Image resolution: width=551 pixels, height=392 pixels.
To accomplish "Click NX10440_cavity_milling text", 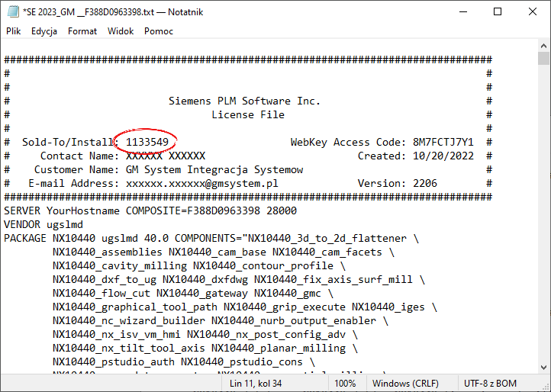I will (120, 266).
